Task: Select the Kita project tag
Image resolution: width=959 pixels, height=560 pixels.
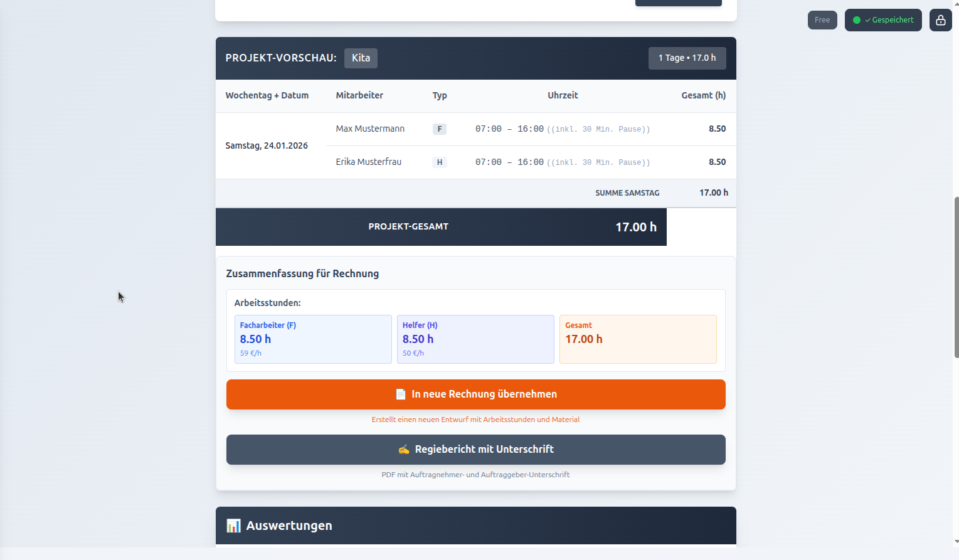Action: [x=361, y=58]
